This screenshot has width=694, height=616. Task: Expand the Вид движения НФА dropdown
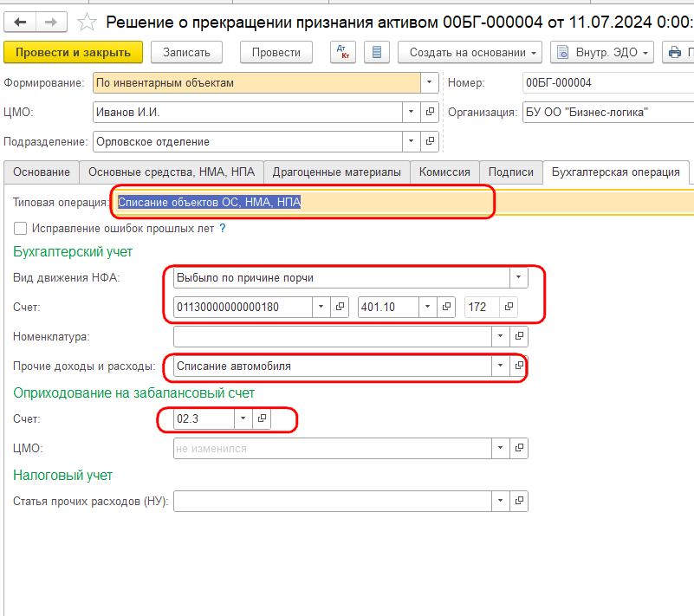[x=518, y=277]
